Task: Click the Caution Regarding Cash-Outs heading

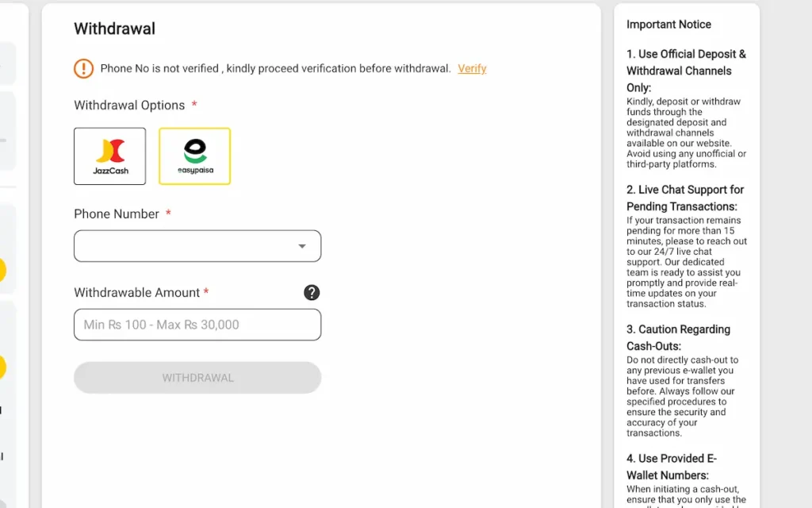Action: pyautogui.click(x=679, y=337)
